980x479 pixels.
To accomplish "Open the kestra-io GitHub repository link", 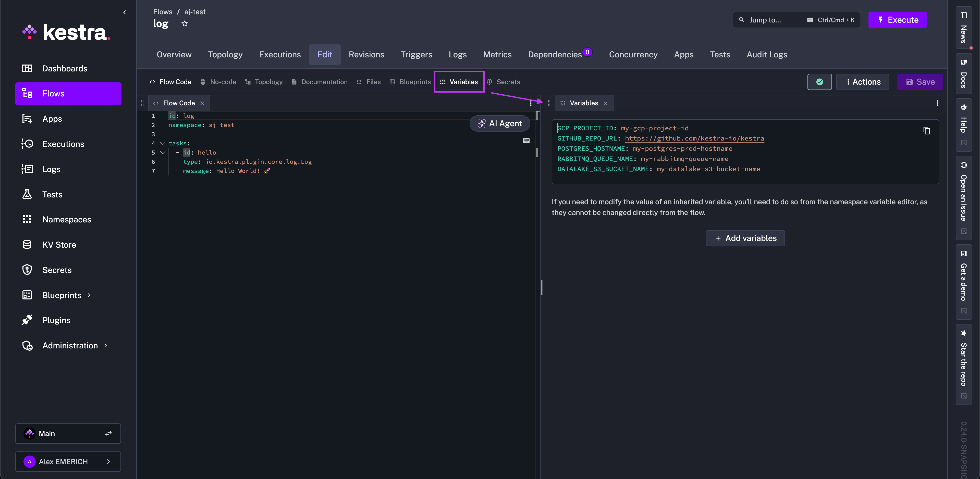I will pyautogui.click(x=694, y=138).
